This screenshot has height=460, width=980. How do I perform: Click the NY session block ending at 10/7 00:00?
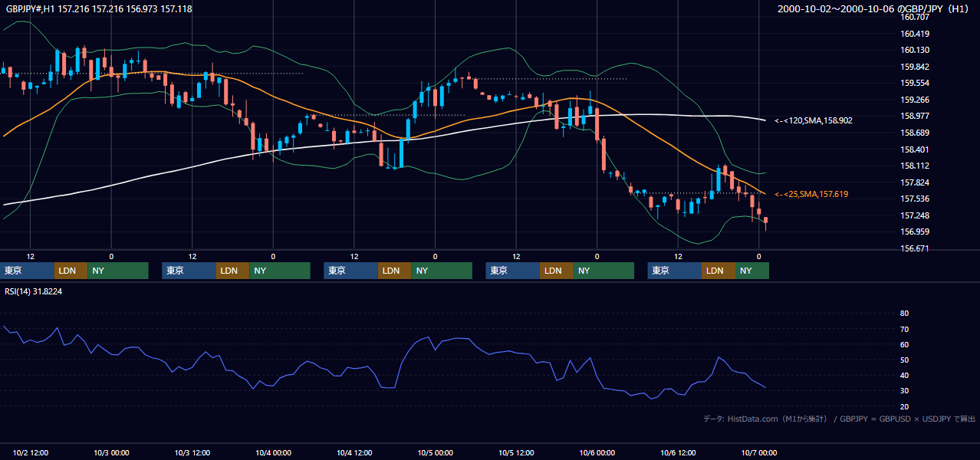pyautogui.click(x=752, y=271)
